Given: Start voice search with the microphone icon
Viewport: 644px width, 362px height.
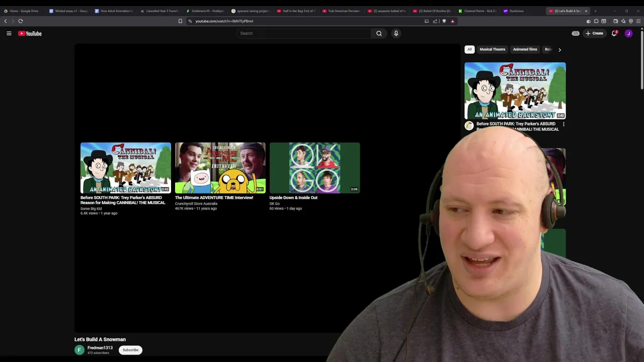Looking at the screenshot, I should click(396, 33).
